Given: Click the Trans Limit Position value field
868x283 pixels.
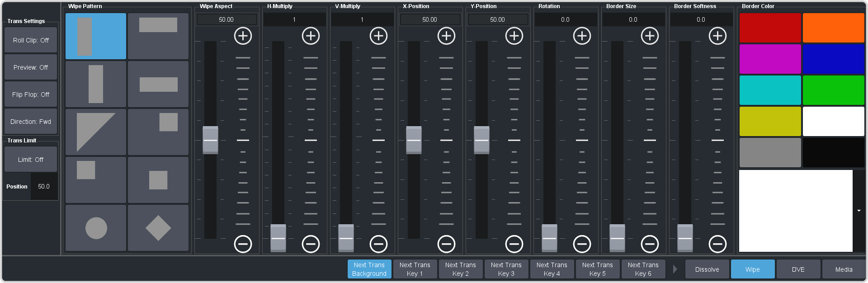Looking at the screenshot, I should click(44, 186).
